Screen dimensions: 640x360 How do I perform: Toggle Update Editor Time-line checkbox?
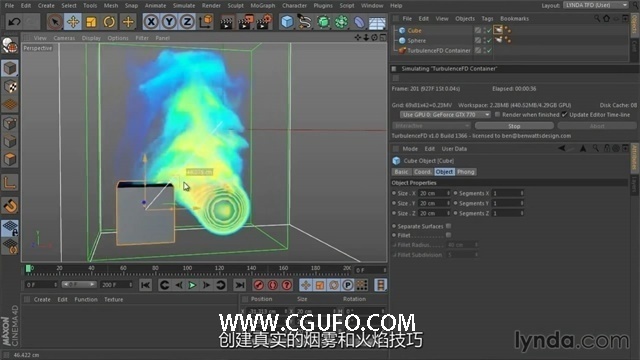point(564,115)
